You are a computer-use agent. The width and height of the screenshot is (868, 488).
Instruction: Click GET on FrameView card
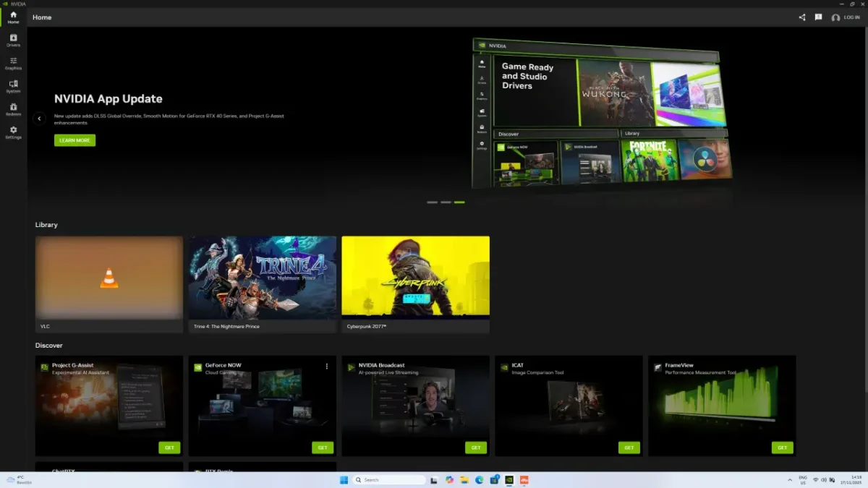[x=782, y=448]
